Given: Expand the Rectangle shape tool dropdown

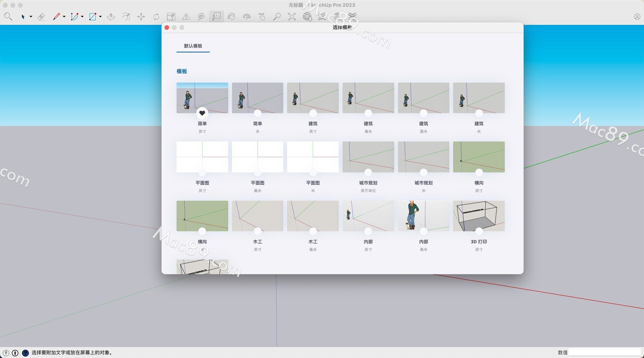Looking at the screenshot, I should pos(100,16).
